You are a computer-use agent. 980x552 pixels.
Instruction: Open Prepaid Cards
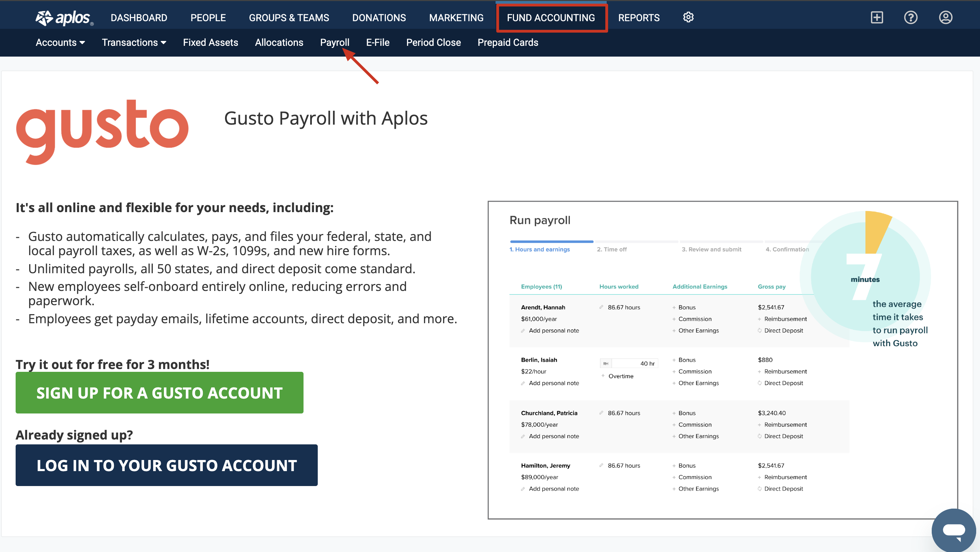coord(507,42)
